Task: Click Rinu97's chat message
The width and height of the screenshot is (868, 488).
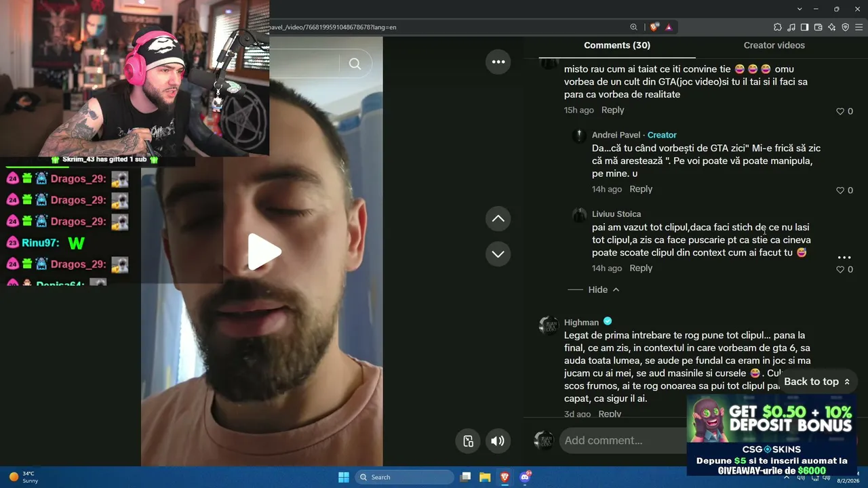Action: pos(46,243)
